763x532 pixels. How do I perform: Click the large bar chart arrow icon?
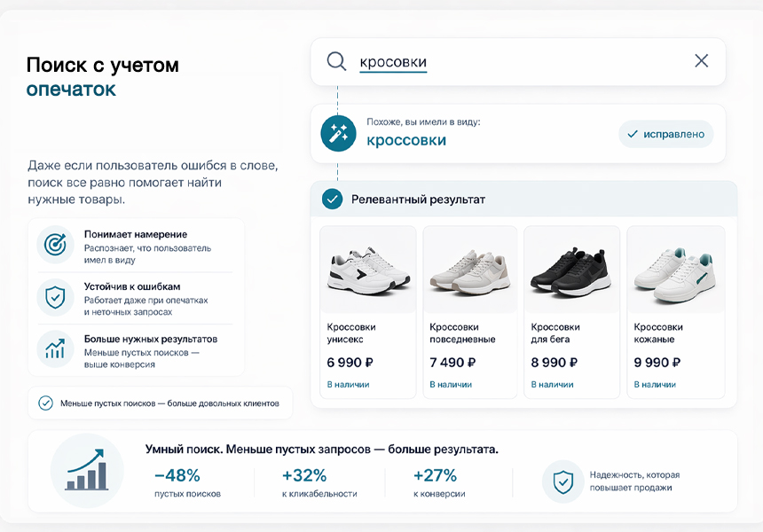point(86,471)
